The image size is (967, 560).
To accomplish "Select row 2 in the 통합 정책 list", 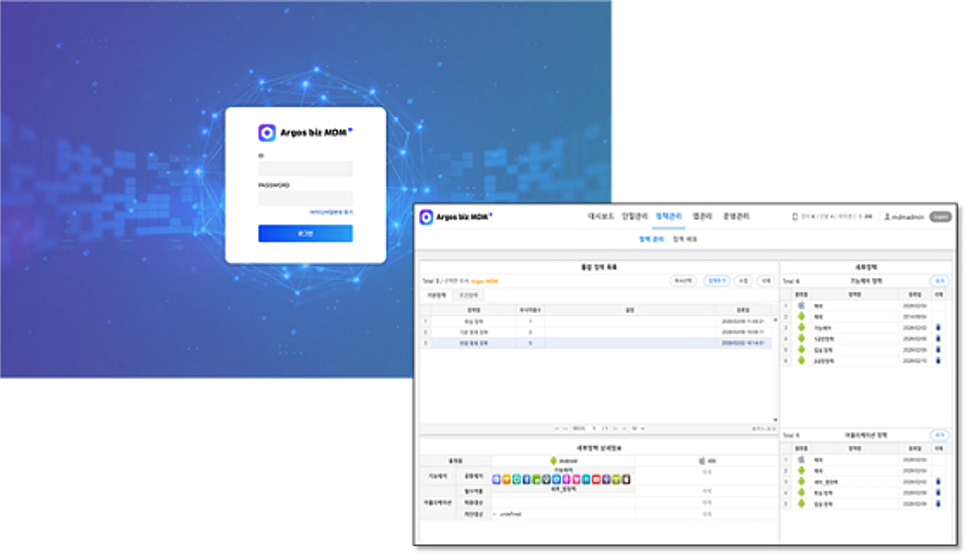I will click(596, 332).
